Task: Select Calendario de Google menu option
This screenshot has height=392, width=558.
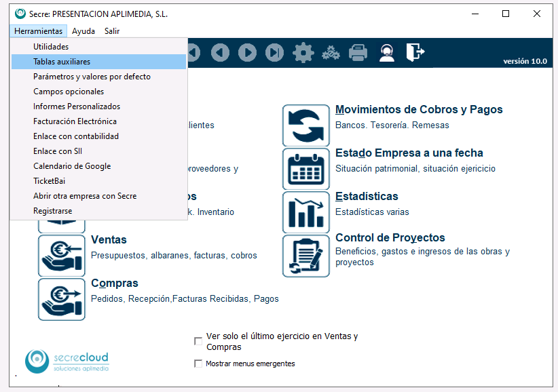Action: click(72, 166)
